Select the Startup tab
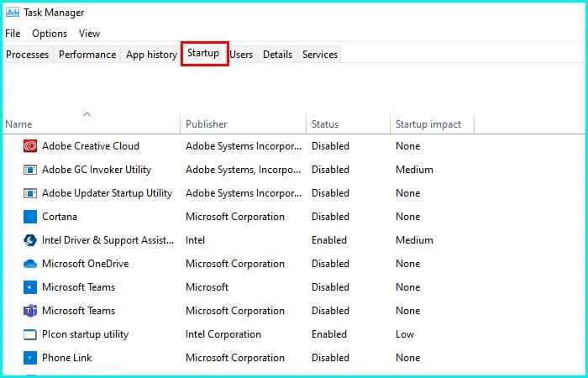This screenshot has height=378, width=588. [x=203, y=53]
